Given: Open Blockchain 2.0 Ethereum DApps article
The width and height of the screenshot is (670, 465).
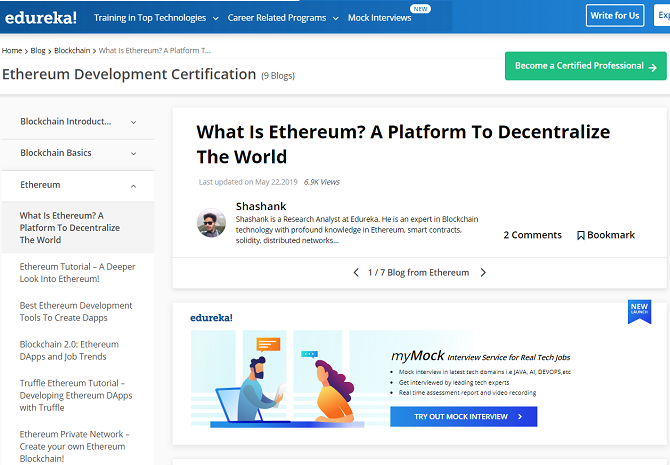Looking at the screenshot, I should click(69, 350).
